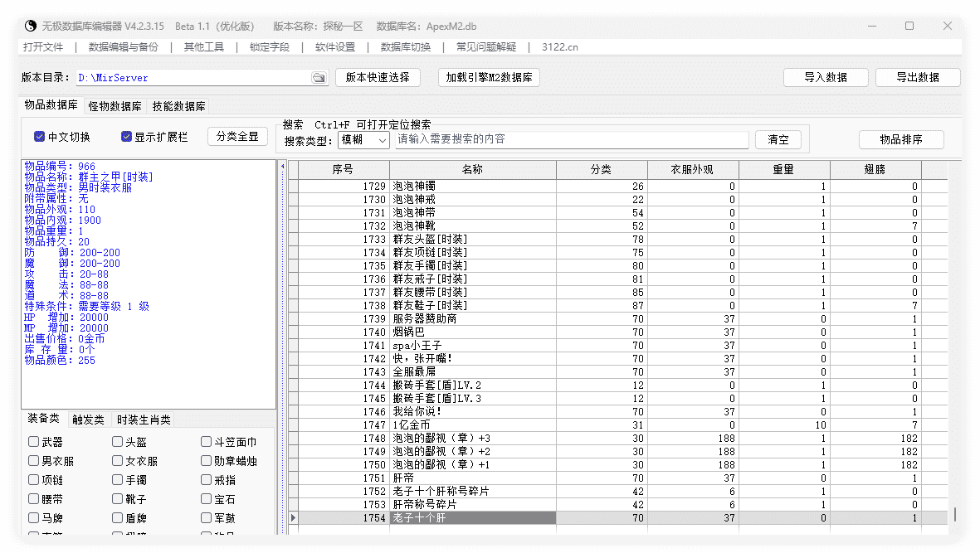This screenshot has height=553, width=980.
Task: Click the 重量 column header
Action: 783,170
